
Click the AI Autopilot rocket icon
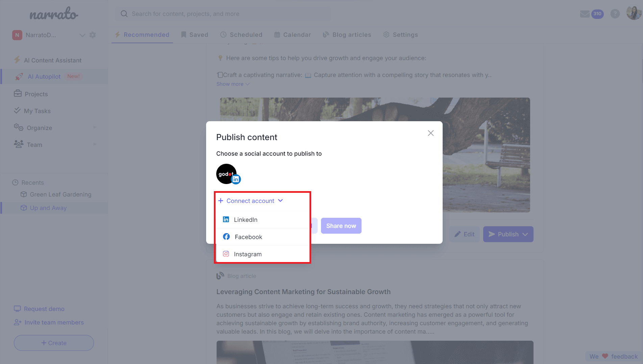19,77
